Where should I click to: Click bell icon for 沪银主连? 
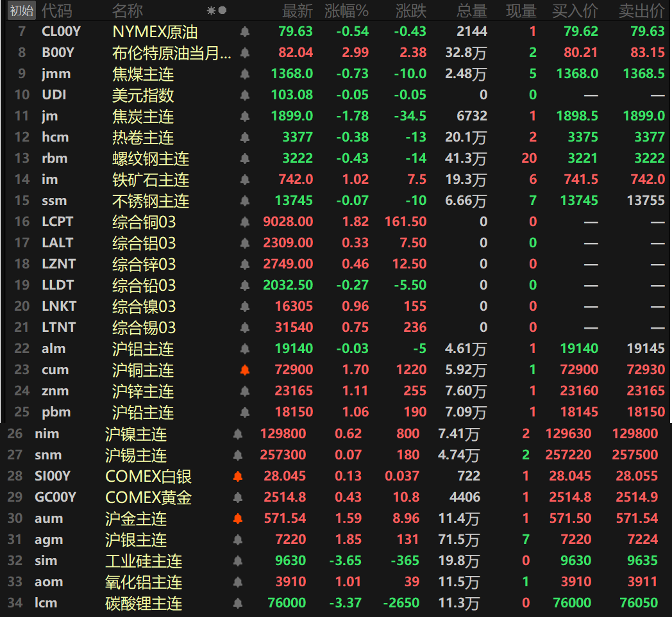tap(238, 539)
